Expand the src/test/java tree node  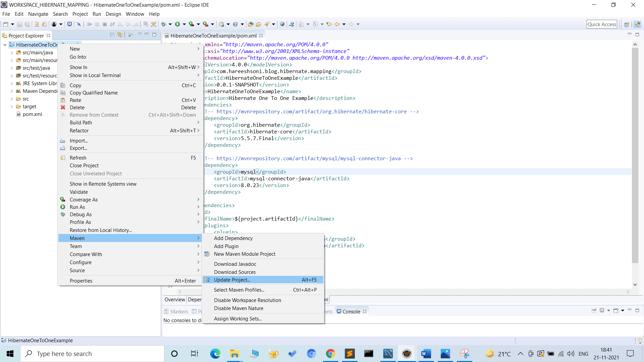(x=12, y=68)
